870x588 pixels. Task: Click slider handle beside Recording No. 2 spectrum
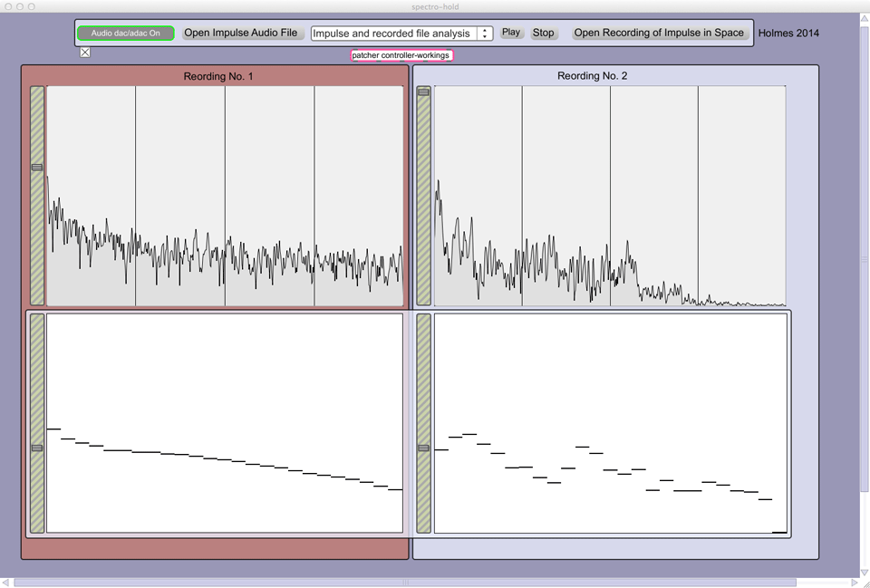tap(423, 92)
